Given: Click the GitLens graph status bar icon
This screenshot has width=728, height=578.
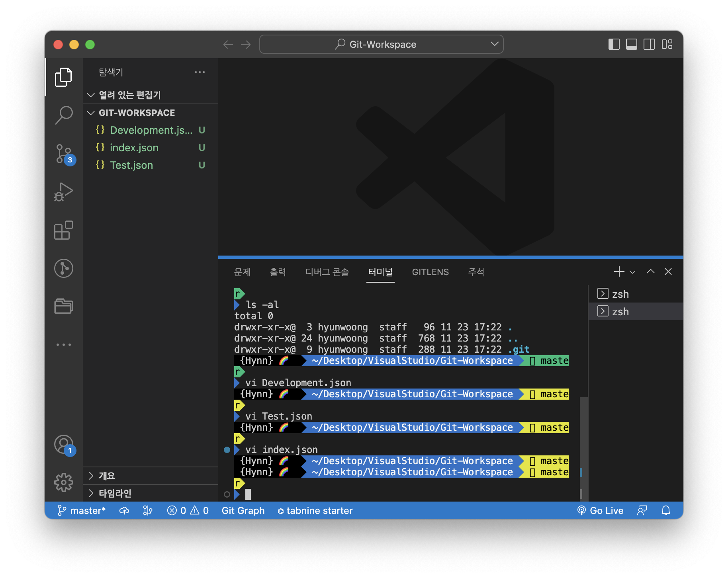Looking at the screenshot, I should 147,510.
